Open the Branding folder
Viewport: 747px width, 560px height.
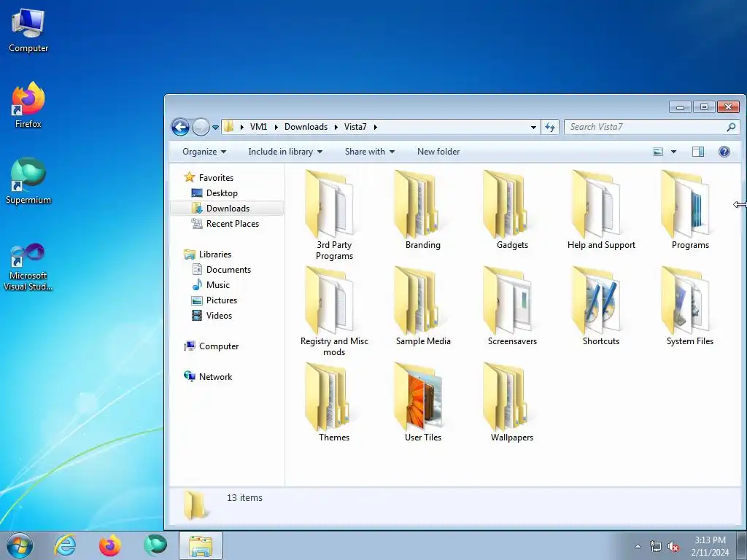(423, 210)
